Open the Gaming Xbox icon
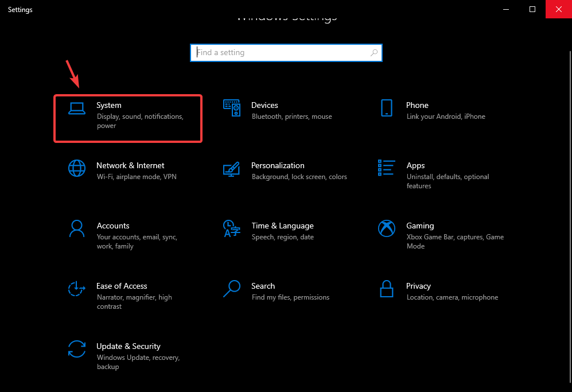This screenshot has height=392, width=572. [387, 228]
